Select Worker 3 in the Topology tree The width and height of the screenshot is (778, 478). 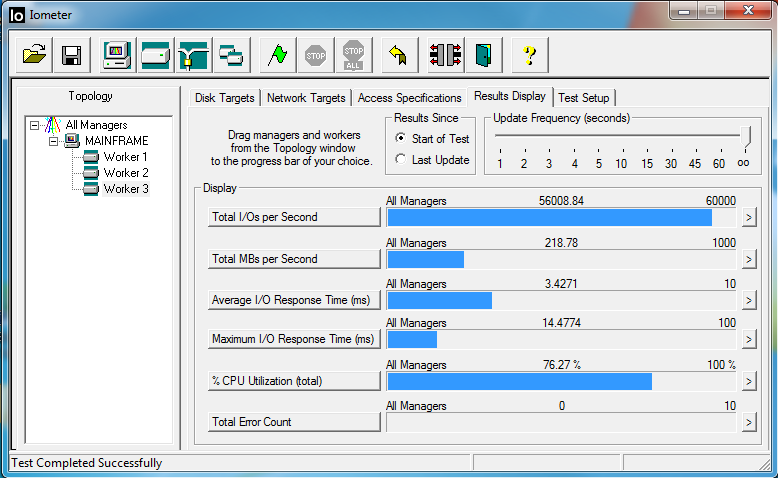tap(126, 189)
